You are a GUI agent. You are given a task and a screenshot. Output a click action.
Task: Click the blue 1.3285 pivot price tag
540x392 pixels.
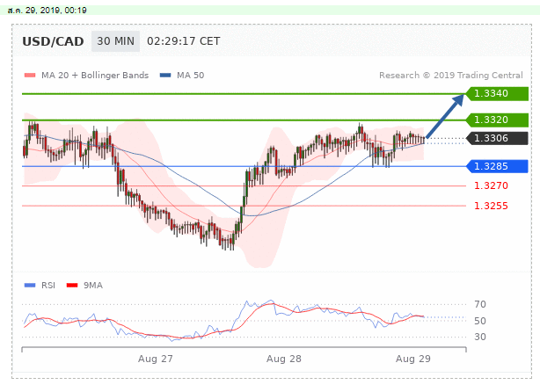tap(497, 167)
